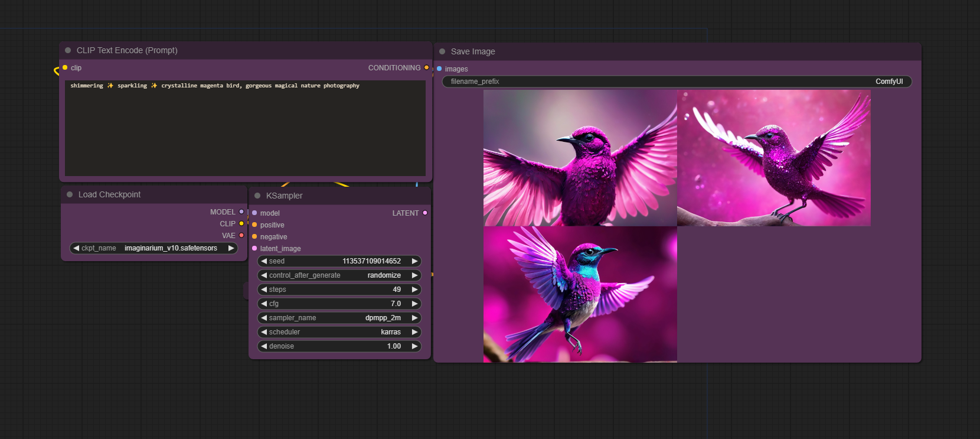
Task: Click the denoise value slider field
Action: pos(339,346)
